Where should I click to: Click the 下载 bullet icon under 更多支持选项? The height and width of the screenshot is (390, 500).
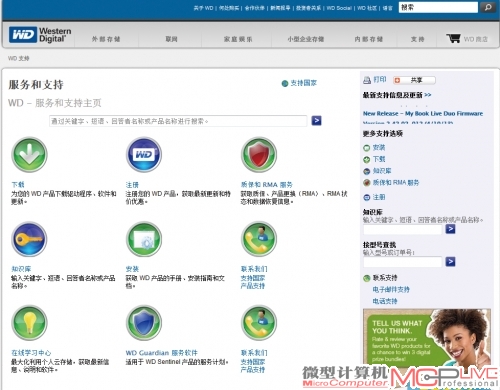click(367, 159)
